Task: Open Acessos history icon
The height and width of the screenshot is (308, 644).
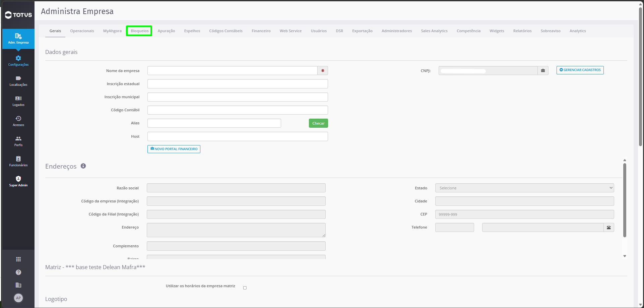Action: coord(18,118)
